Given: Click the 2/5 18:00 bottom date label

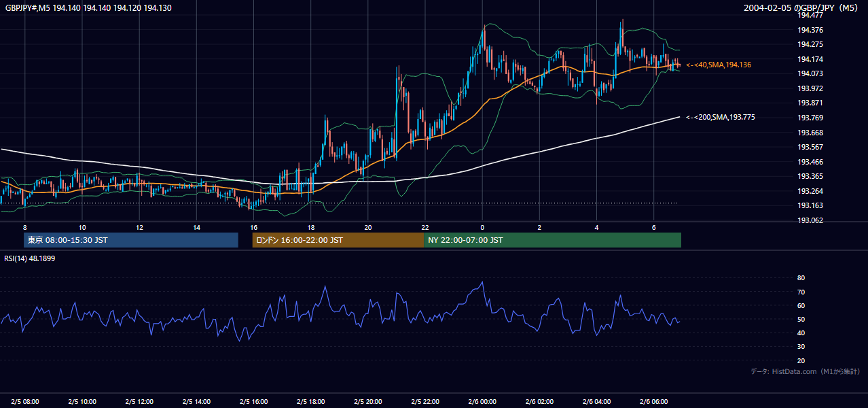Looking at the screenshot, I should [310, 401].
